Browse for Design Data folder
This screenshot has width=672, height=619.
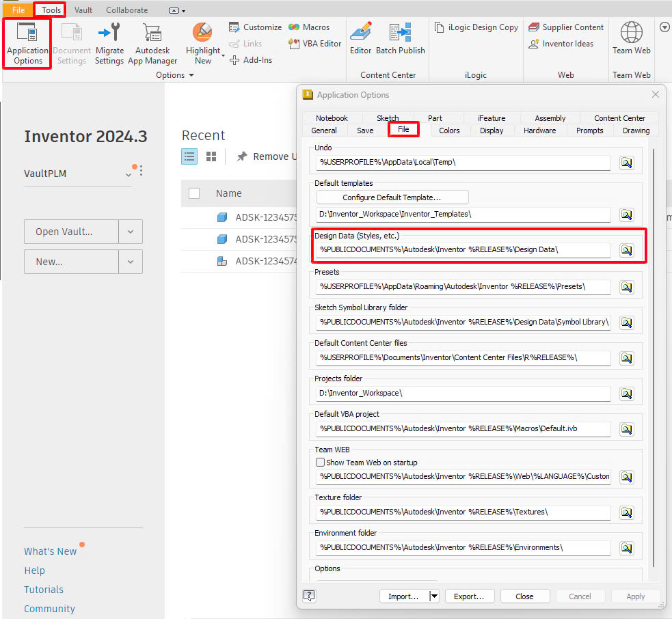[x=627, y=250]
